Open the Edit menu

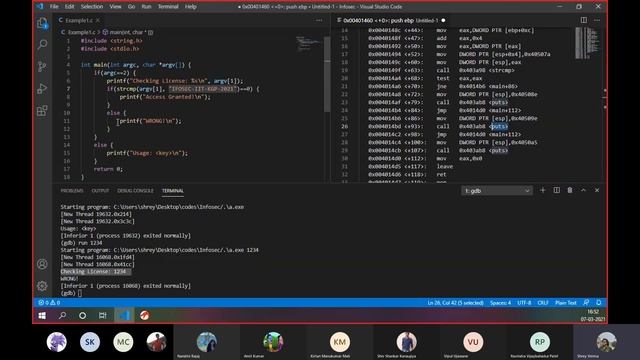click(69, 7)
